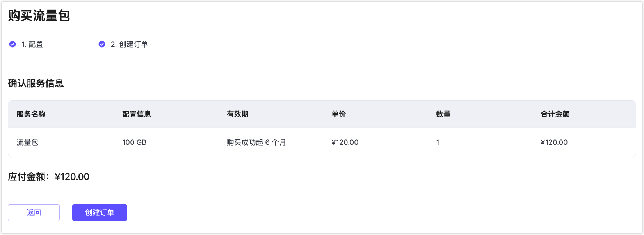Click the ¥120.00 total amount cell
This screenshot has height=235, width=644.
click(x=554, y=142)
